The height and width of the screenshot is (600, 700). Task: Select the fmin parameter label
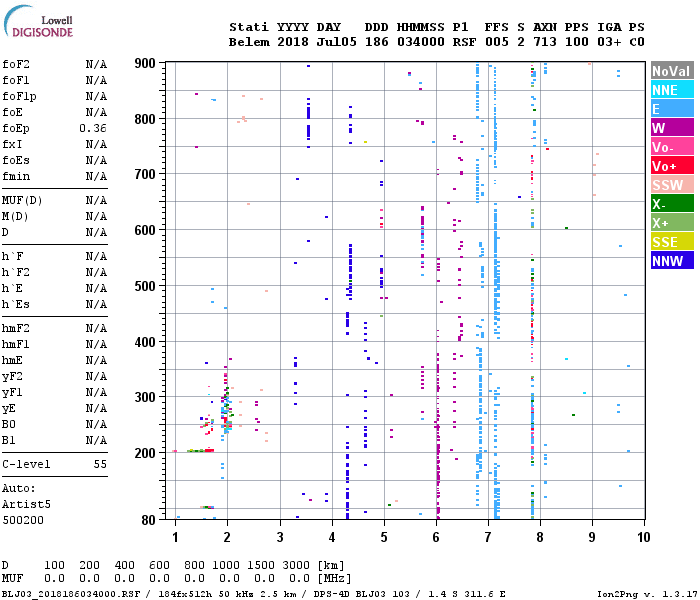[x=16, y=176]
